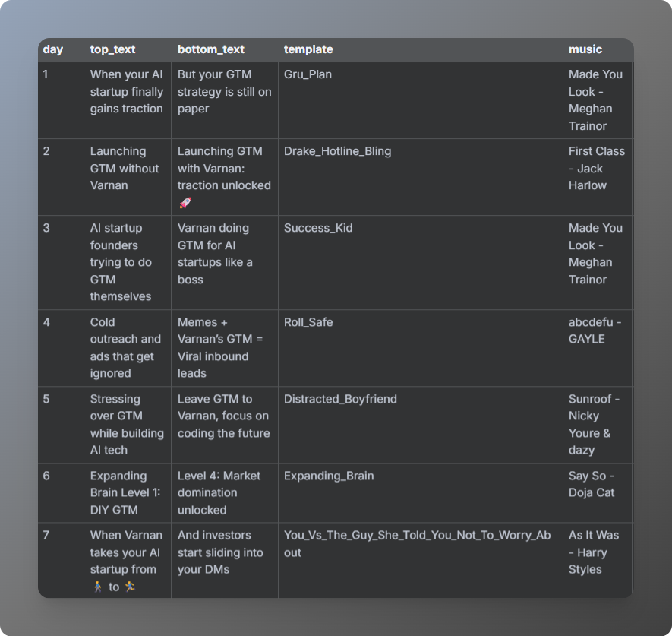Select the Drake_Hotline_Bling template cell

click(421, 177)
